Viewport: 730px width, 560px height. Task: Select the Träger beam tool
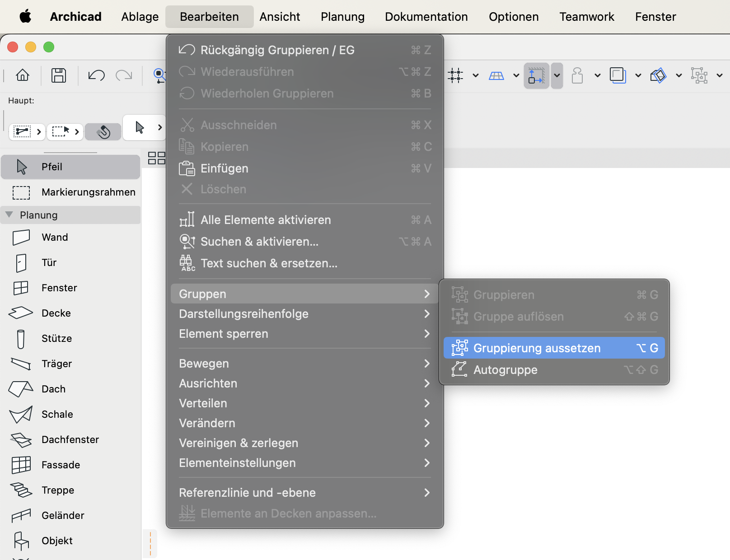point(70,364)
